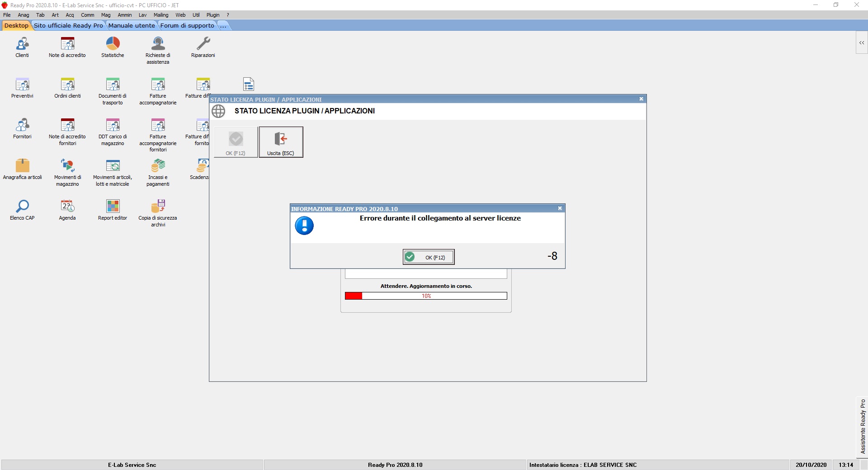
Task: Open Copia di sicurezza archivi icon
Action: pos(158,213)
